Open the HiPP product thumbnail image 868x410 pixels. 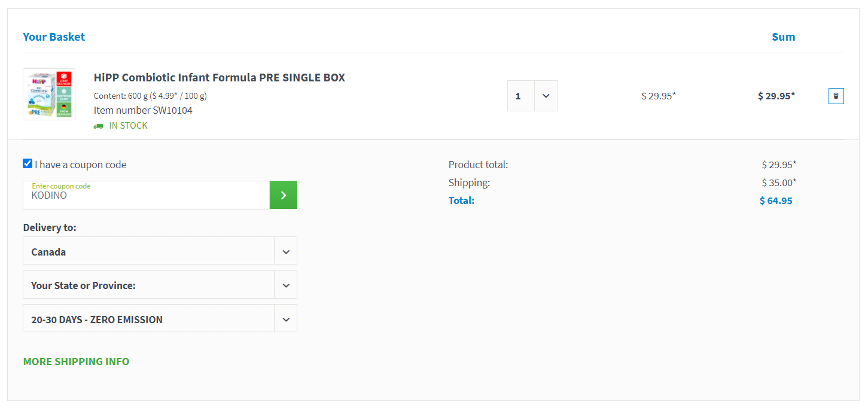(49, 94)
